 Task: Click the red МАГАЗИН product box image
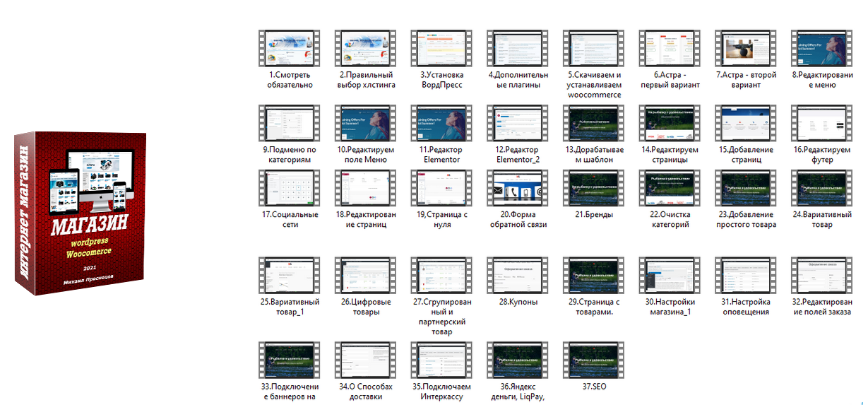(x=78, y=212)
